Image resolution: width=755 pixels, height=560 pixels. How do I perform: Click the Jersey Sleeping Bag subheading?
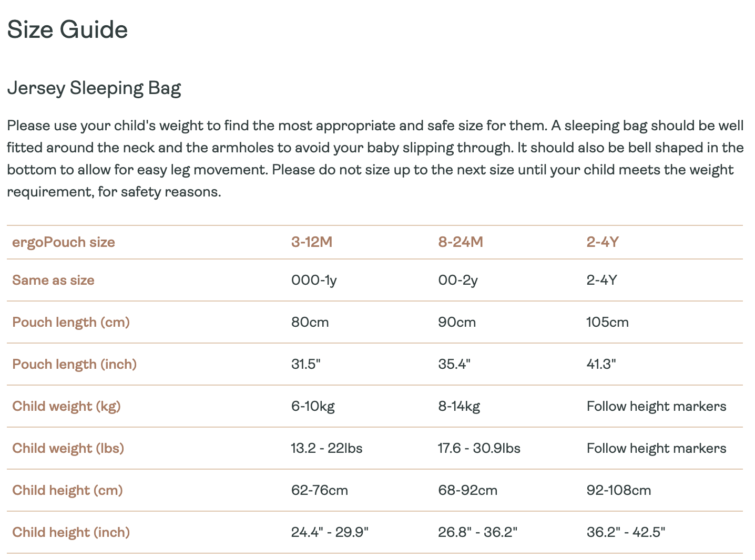point(94,88)
